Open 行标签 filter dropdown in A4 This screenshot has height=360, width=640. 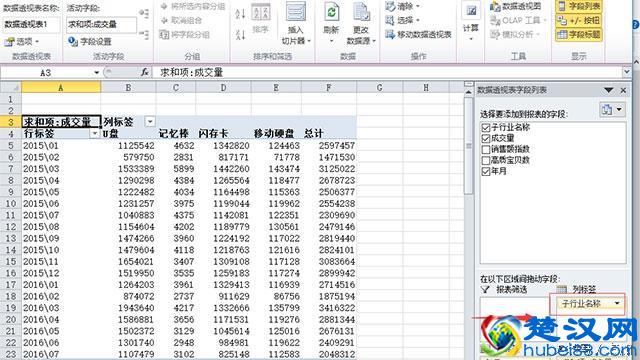coord(95,133)
